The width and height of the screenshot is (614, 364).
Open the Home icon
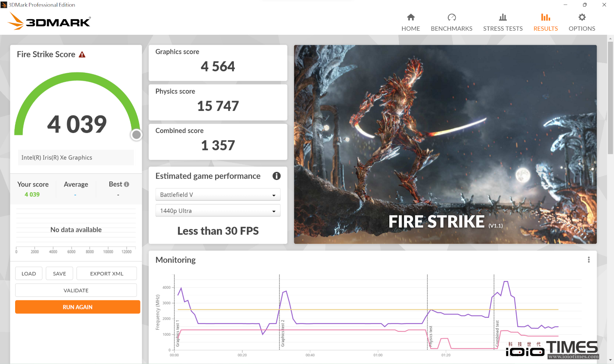[411, 17]
